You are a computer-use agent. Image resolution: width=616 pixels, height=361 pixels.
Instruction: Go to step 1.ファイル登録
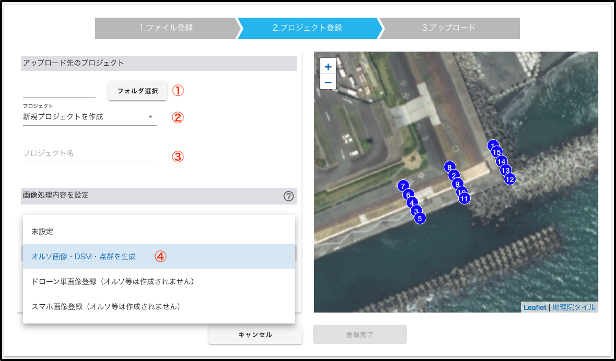pos(166,28)
